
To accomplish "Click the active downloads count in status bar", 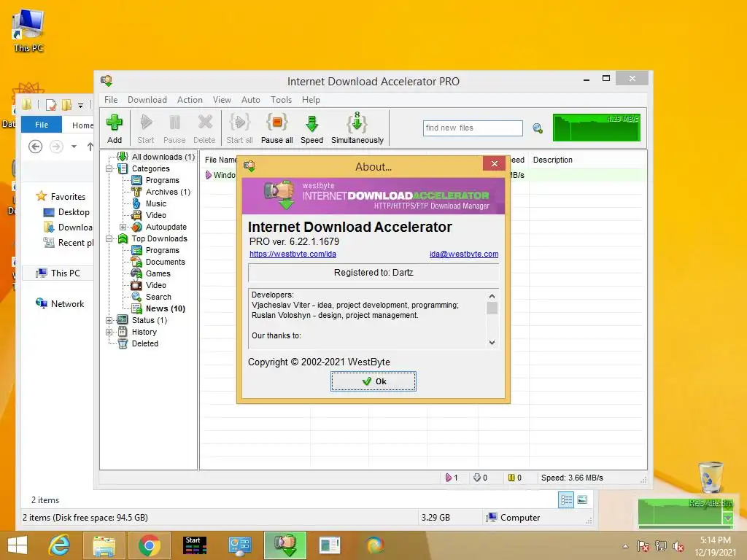I will (452, 478).
